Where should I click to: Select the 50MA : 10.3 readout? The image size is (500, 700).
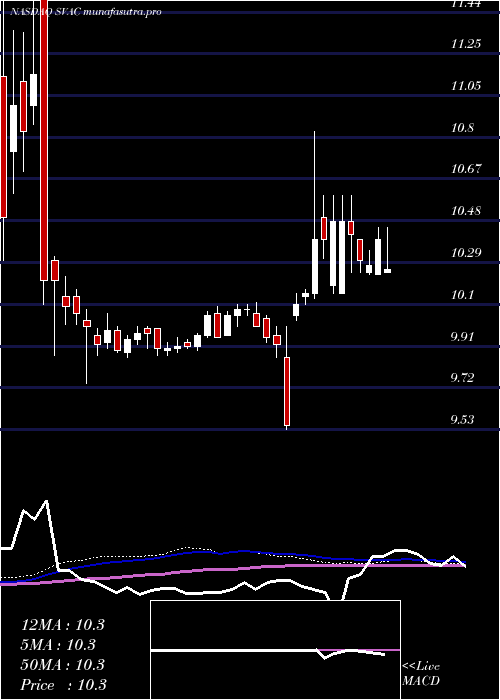click(63, 665)
